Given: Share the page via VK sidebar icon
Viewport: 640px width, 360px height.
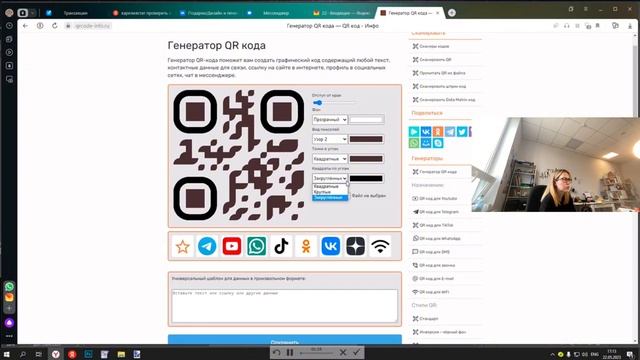Looking at the screenshot, I should pos(426,131).
